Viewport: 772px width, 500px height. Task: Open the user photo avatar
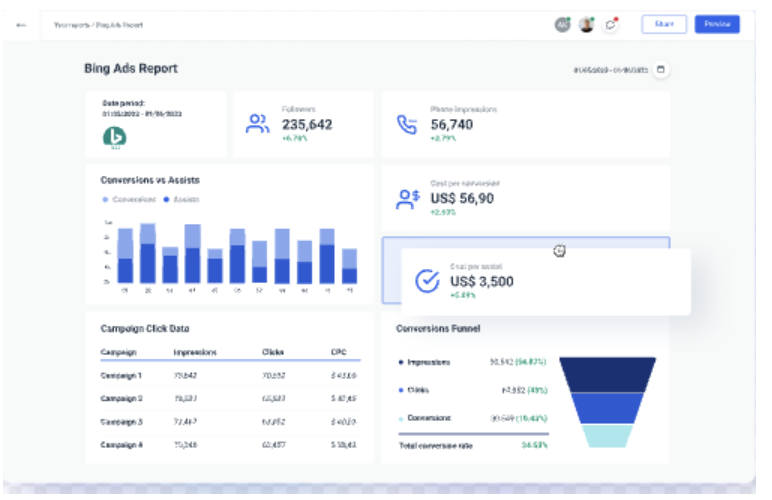586,25
